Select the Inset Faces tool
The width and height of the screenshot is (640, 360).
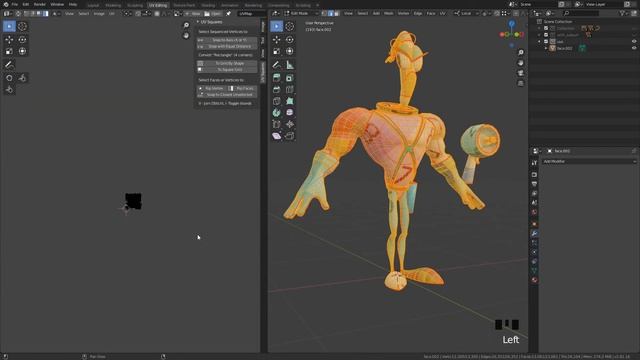pos(289,78)
